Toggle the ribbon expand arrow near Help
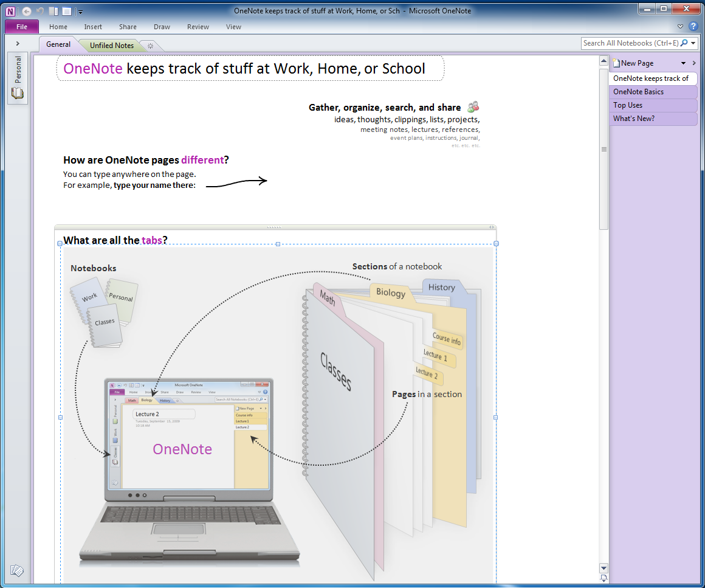The width and height of the screenshot is (705, 588). [680, 27]
